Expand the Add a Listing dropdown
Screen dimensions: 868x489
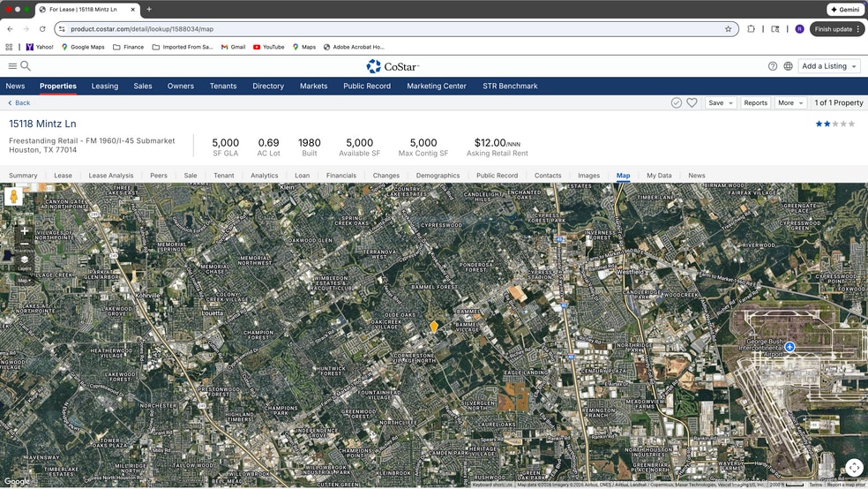pos(828,66)
